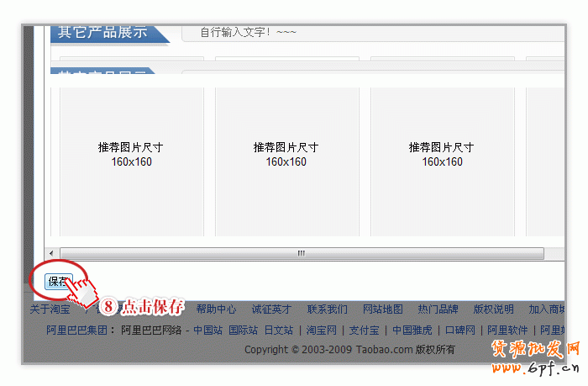Open the 版权说明 footer link
This screenshot has height=386, width=588.
pos(493,309)
